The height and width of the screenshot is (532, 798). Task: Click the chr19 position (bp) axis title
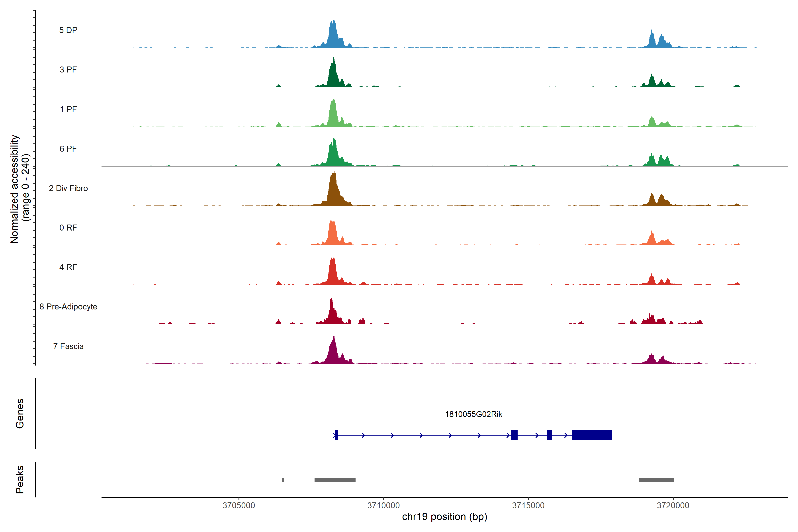(x=444, y=517)
